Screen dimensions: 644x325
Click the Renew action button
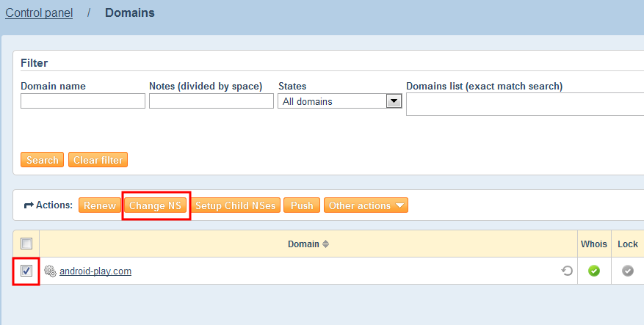click(99, 206)
